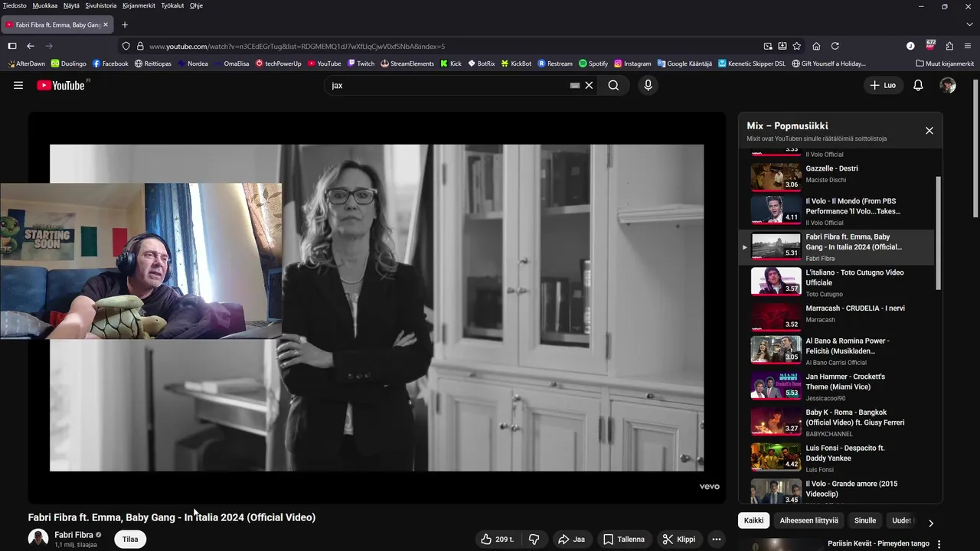Open the notifications bell
Screen dimensions: 980x551
coord(918,86)
